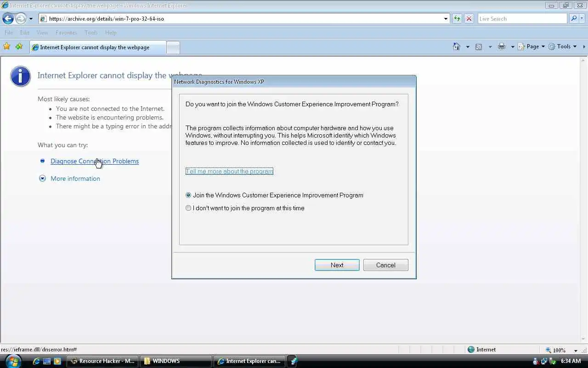588x368 pixels.
Task: Click 'You are not connected to the Internet.' text
Action: pos(110,109)
